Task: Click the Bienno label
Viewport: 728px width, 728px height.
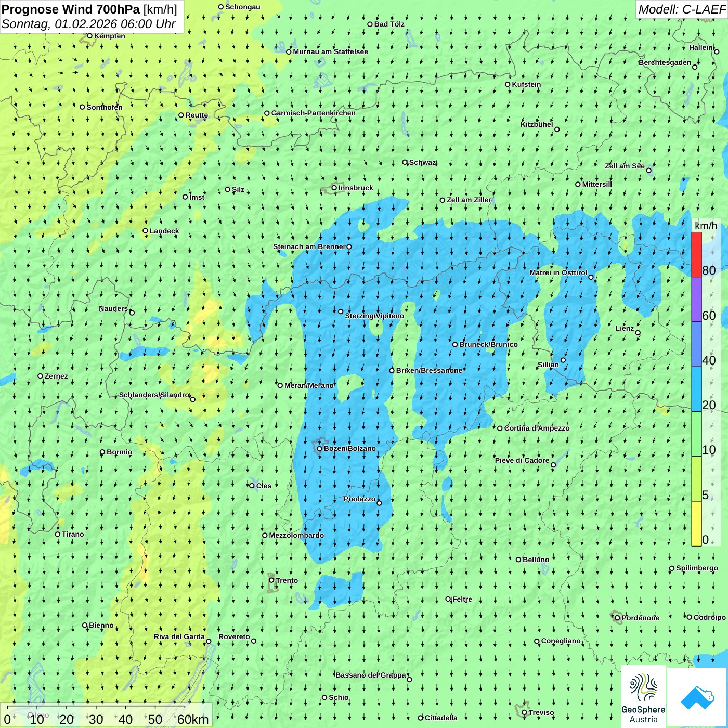Action: [101, 625]
